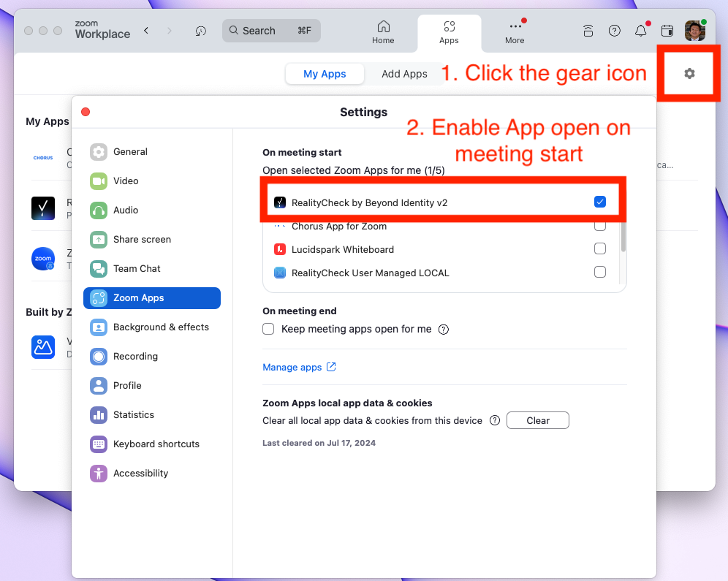
Task: Open the Manage apps link
Action: pyautogui.click(x=299, y=367)
